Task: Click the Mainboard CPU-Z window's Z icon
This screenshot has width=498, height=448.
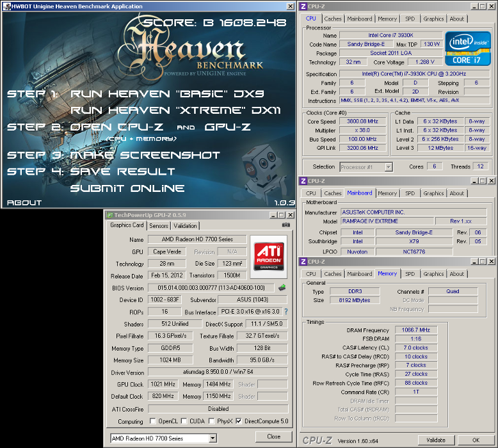Action: (303, 181)
